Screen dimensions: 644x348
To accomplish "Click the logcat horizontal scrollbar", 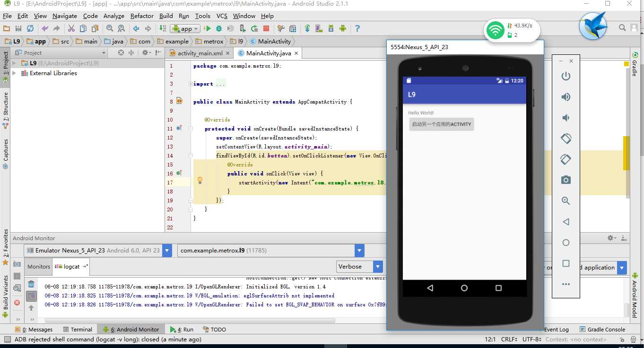I will coord(189,321).
